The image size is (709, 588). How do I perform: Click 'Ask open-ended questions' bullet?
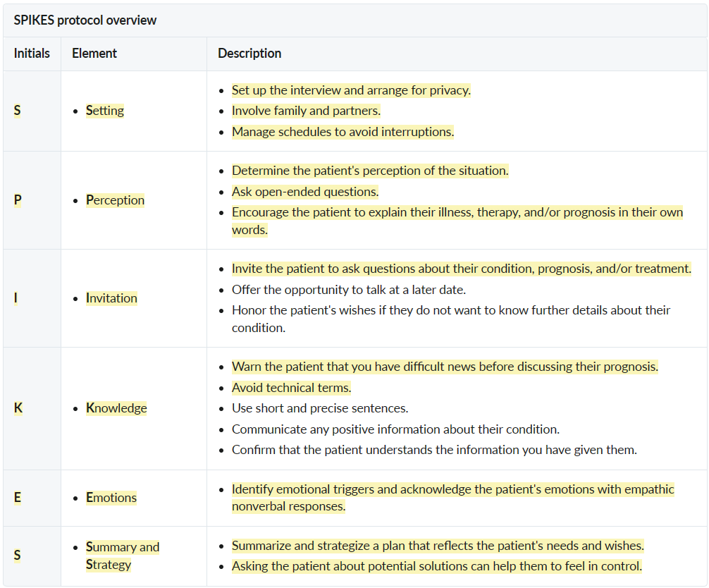point(305,192)
